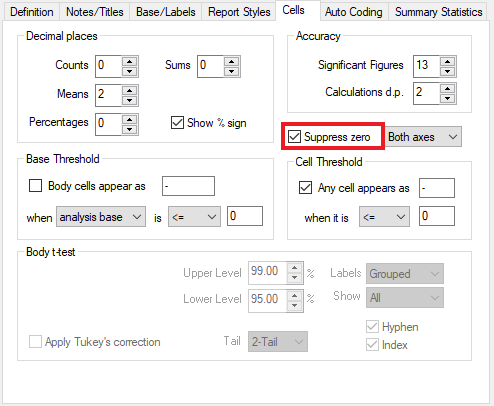Click Cell Threshold value field
The image size is (494, 406).
tap(437, 216)
